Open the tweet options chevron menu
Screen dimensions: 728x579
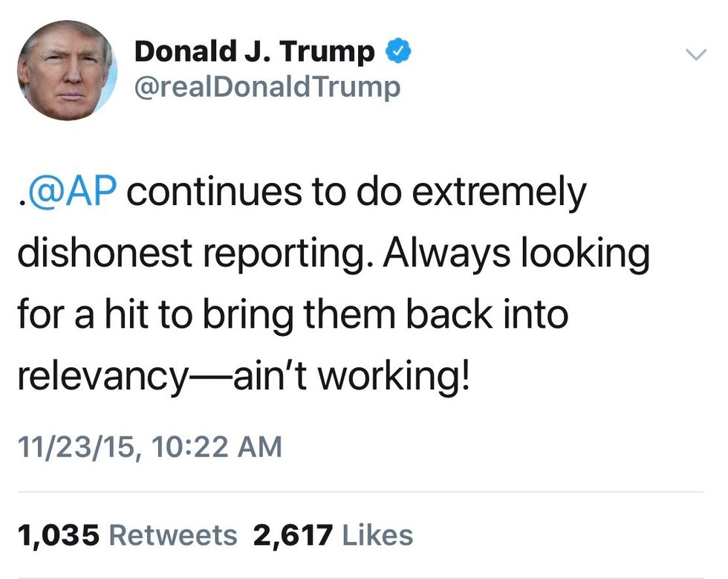click(x=695, y=54)
